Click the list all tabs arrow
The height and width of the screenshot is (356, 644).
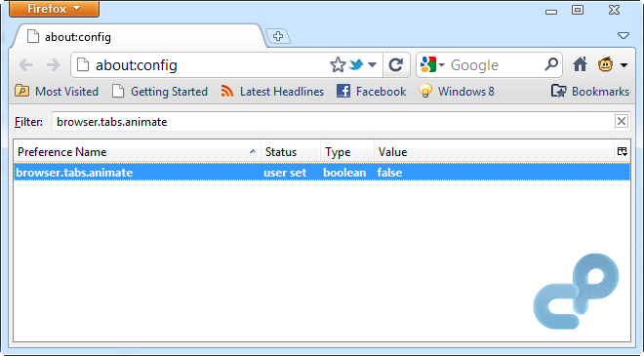coord(624,36)
